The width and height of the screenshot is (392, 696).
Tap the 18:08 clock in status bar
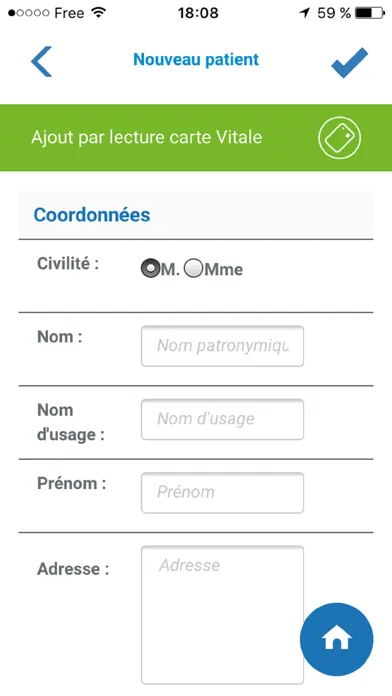pos(198,13)
